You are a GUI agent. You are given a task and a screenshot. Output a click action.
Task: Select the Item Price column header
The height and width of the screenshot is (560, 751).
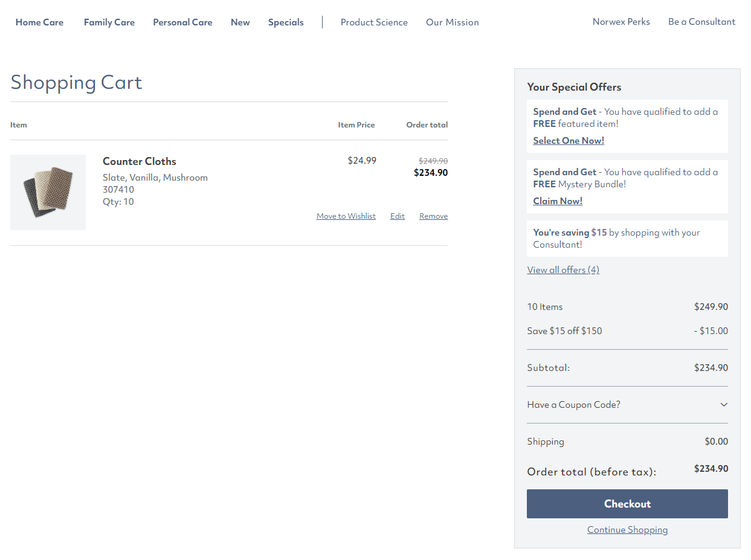(356, 125)
